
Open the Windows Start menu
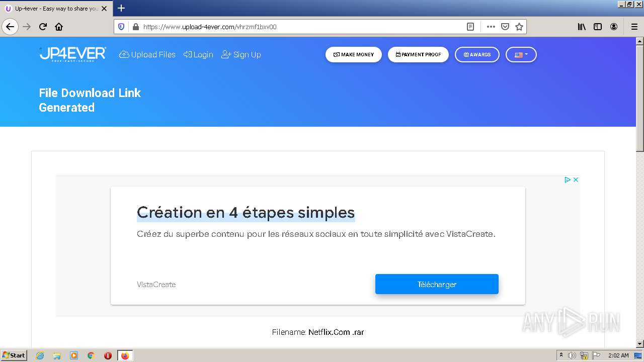pyautogui.click(x=14, y=355)
